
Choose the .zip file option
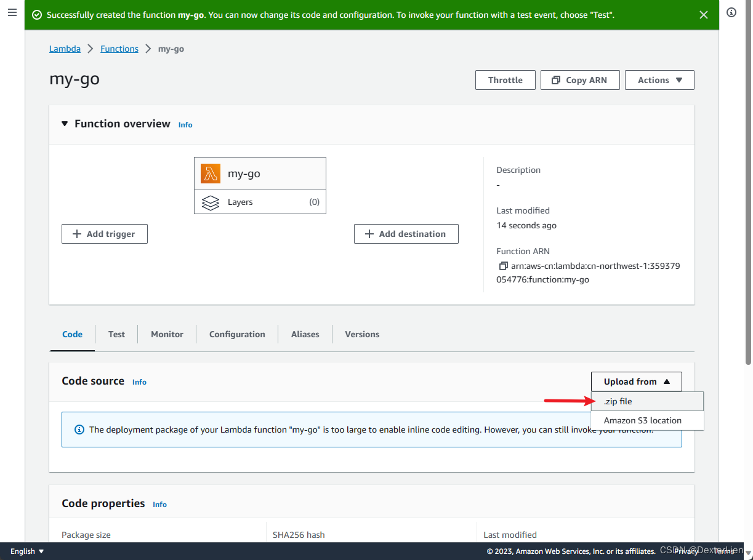click(647, 401)
